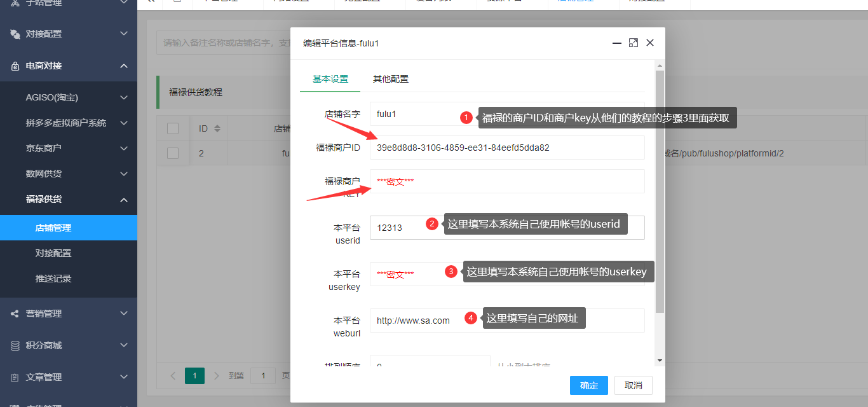Viewport: 868px width, 407px height.
Task: Collapse the 电商对接 chevron
Action: point(124,66)
